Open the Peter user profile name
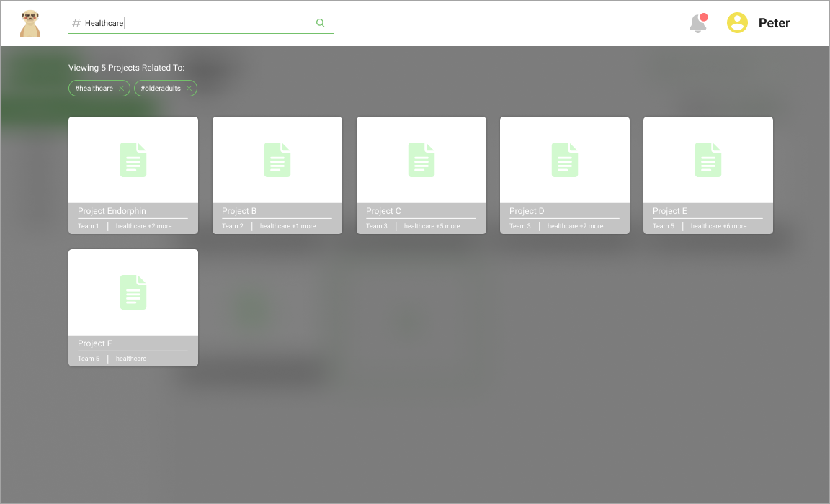 click(774, 23)
